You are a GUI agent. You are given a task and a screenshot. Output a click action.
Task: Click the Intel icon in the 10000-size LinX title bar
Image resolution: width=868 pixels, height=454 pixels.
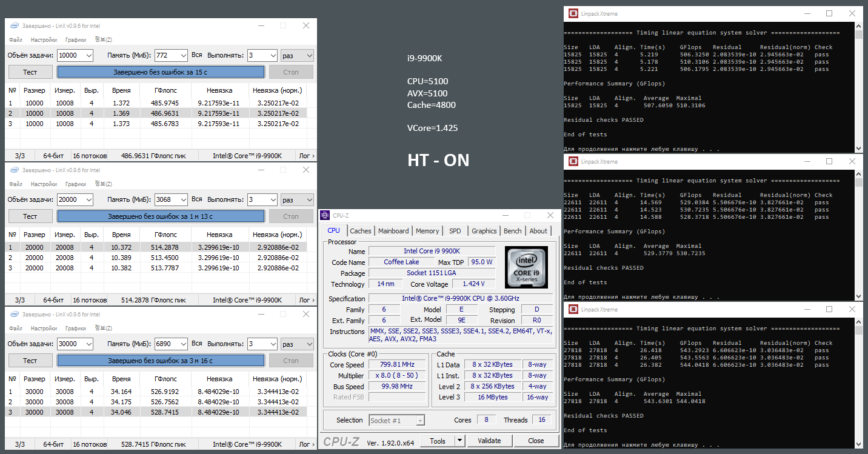tap(14, 25)
